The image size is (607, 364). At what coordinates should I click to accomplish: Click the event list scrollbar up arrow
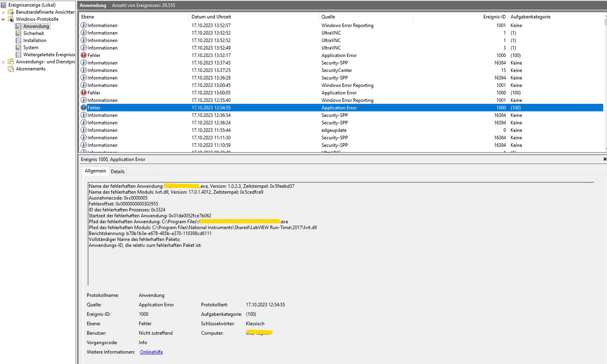click(605, 16)
